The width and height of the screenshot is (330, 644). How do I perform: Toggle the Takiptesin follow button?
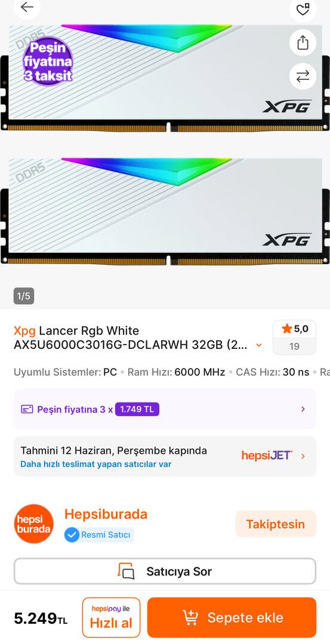point(275,524)
